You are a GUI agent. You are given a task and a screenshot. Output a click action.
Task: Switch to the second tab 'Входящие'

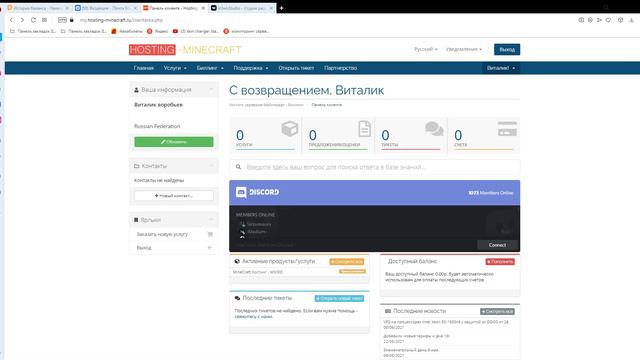coord(105,8)
